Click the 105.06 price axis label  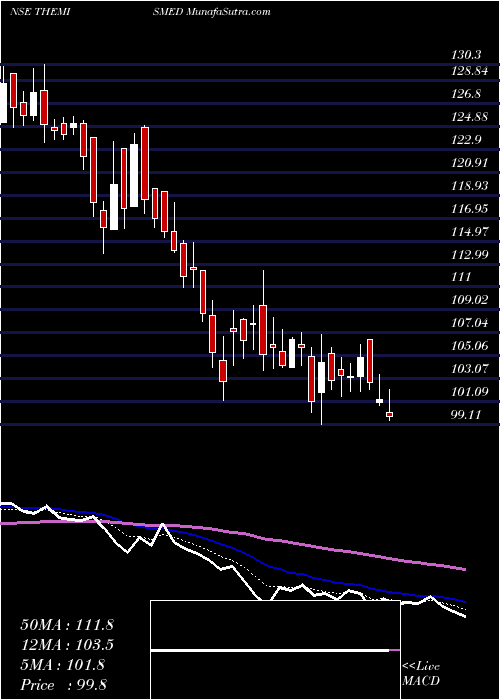[470, 346]
